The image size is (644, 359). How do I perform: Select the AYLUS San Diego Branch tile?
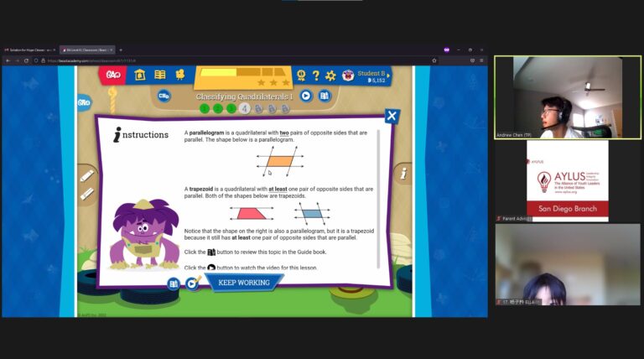pyautogui.click(x=568, y=181)
